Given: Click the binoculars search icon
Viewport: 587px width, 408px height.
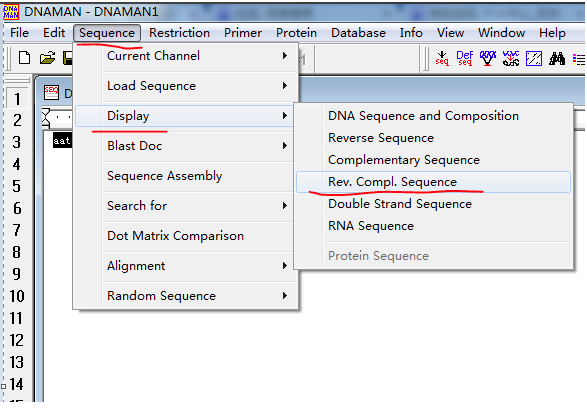Looking at the screenshot, I should point(557,58).
